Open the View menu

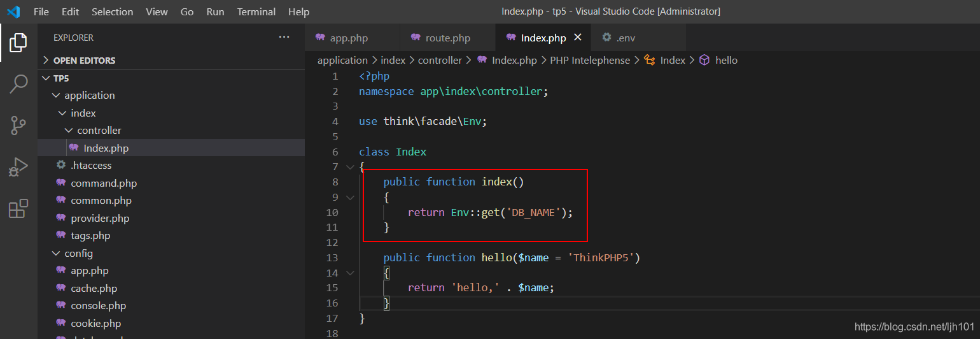tap(157, 11)
